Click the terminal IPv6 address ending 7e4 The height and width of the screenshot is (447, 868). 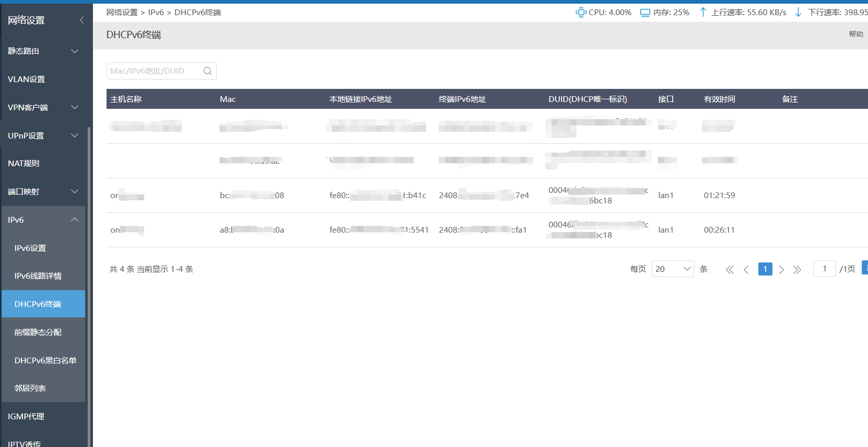(484, 195)
